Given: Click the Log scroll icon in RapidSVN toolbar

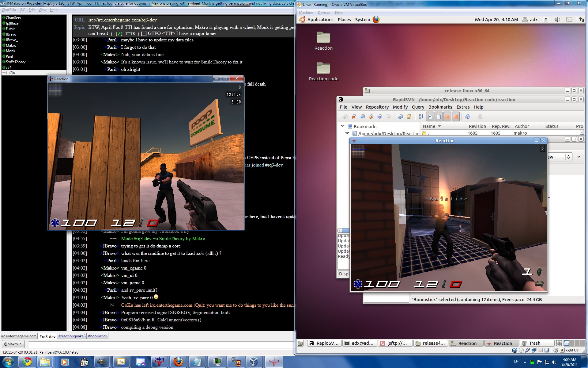Looking at the screenshot, I should [x=409, y=117].
